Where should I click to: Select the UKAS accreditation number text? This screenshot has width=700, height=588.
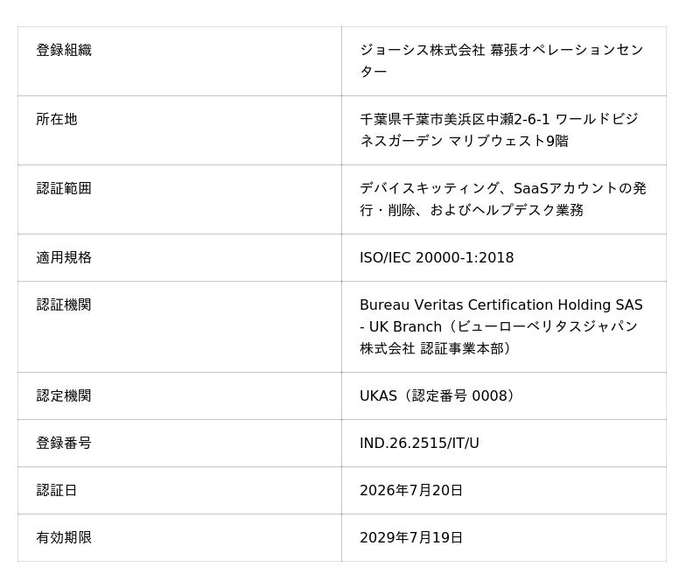tap(438, 395)
